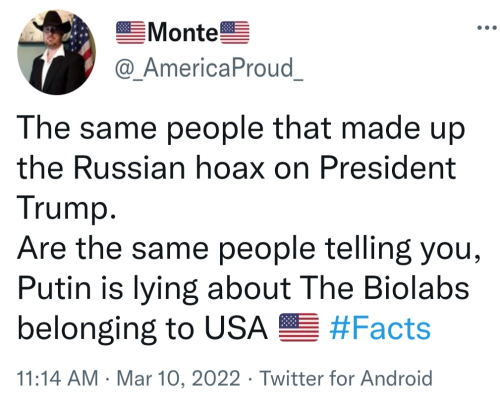Screen dimensions: 500x397
Task: Open the Mar 10, 2022 date link
Action: [x=178, y=378]
